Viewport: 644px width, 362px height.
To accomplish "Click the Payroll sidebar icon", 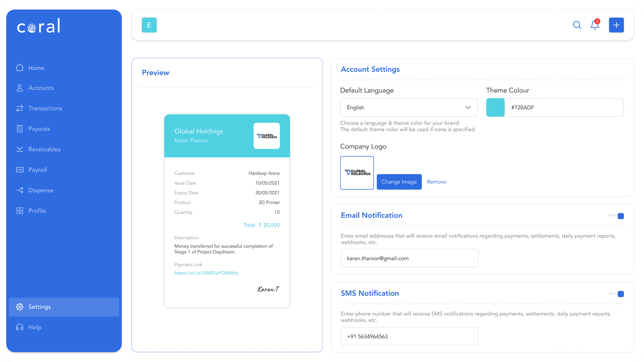I will click(20, 170).
